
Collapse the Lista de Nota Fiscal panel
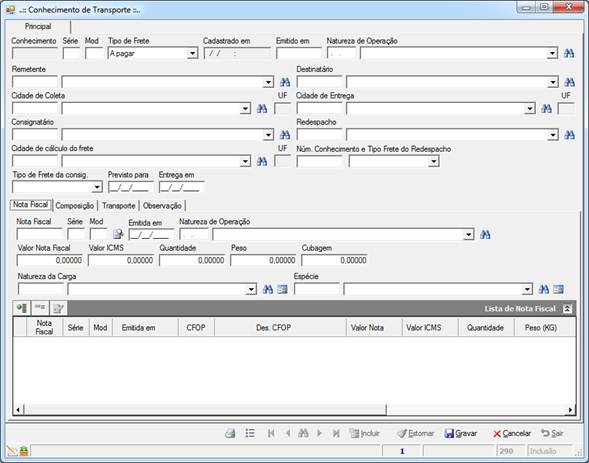[567, 309]
